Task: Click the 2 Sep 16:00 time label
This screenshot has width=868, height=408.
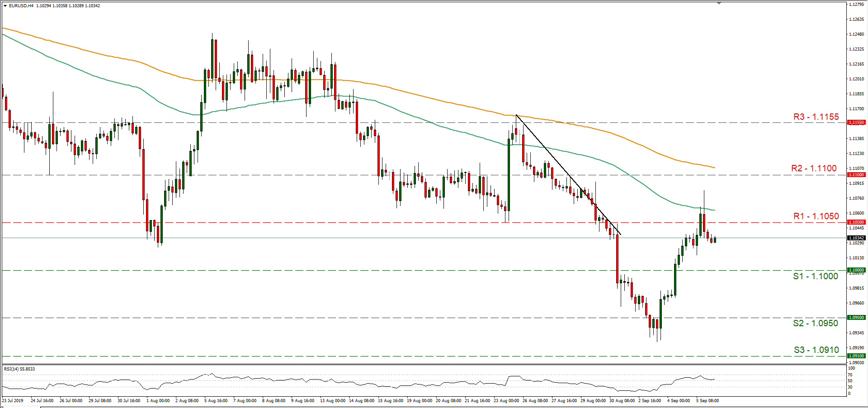Action: [650, 401]
